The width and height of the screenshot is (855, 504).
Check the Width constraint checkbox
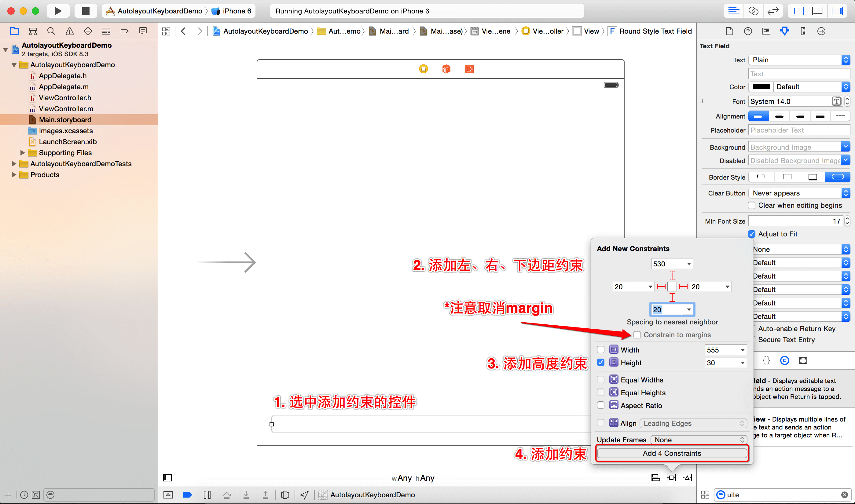click(x=600, y=349)
